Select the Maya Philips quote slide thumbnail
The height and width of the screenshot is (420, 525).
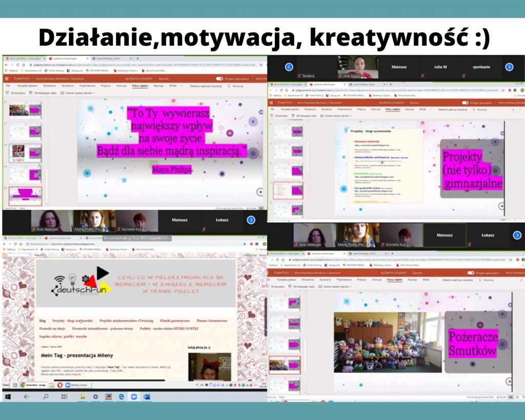click(x=25, y=196)
